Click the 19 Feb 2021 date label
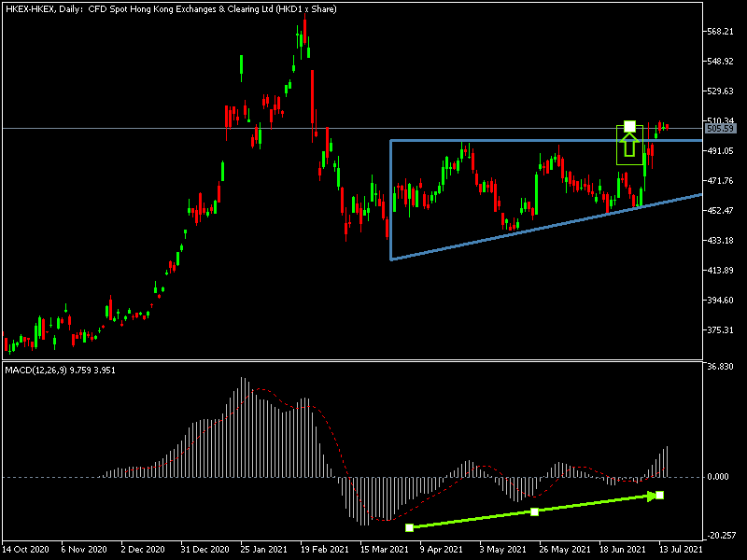This screenshot has height=560, width=747. (x=325, y=550)
